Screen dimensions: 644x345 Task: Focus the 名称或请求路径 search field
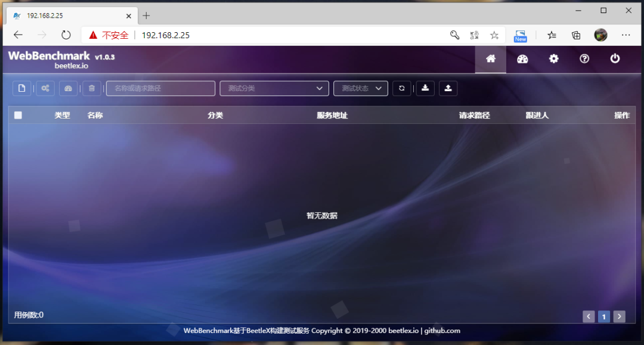(160, 88)
